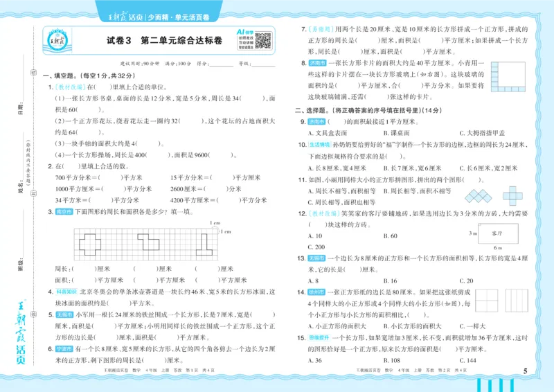Screen dimensions: 554x392
Task: Click the 1 cm scale label above the grid
Action: pos(215,223)
